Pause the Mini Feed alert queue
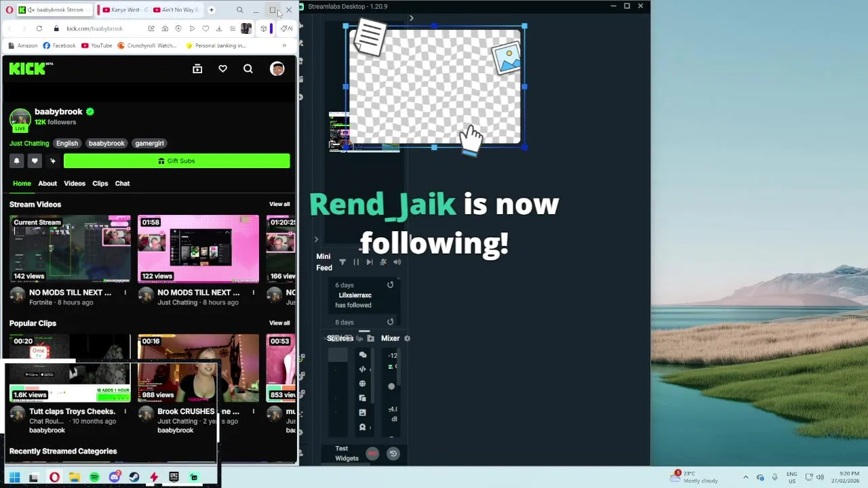 [x=356, y=262]
